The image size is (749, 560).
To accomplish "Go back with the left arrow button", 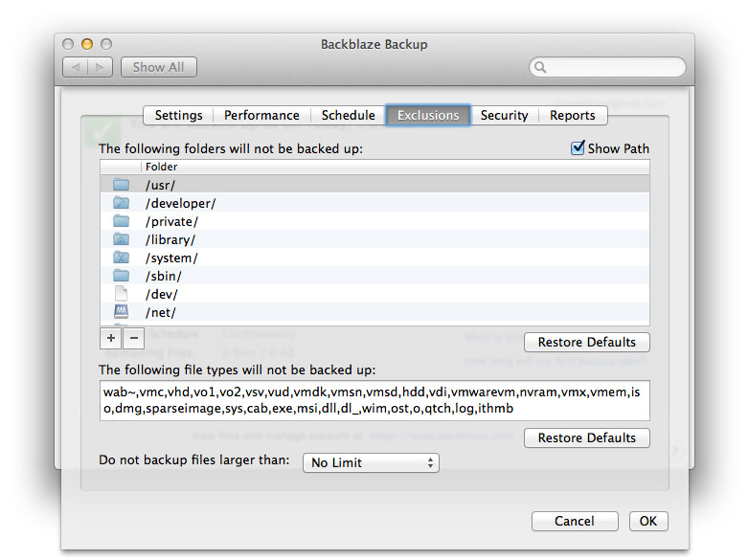I will (x=75, y=67).
